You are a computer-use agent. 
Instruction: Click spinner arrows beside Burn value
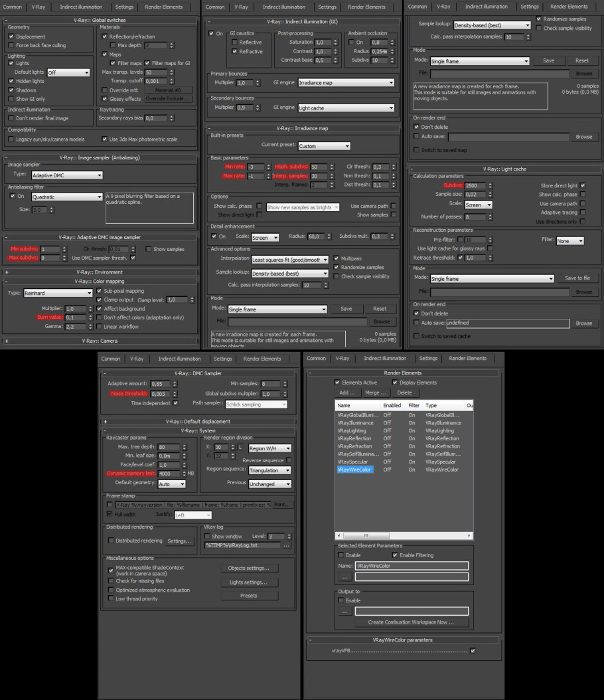pyautogui.click(x=90, y=317)
